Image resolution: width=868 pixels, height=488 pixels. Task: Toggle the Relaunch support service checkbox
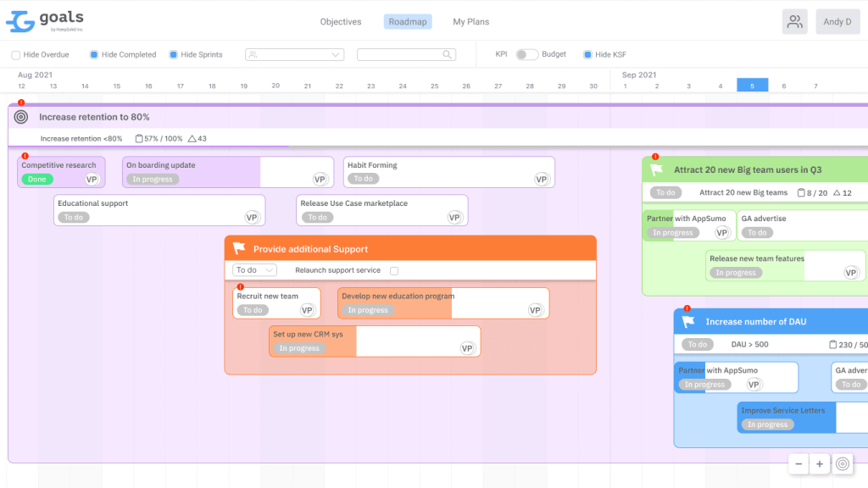click(394, 269)
